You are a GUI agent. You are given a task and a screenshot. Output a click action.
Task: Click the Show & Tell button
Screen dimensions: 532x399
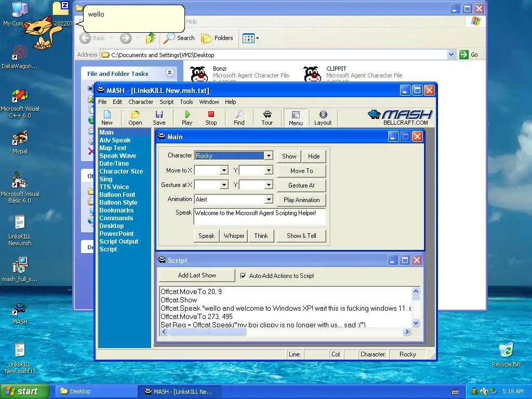(x=302, y=236)
